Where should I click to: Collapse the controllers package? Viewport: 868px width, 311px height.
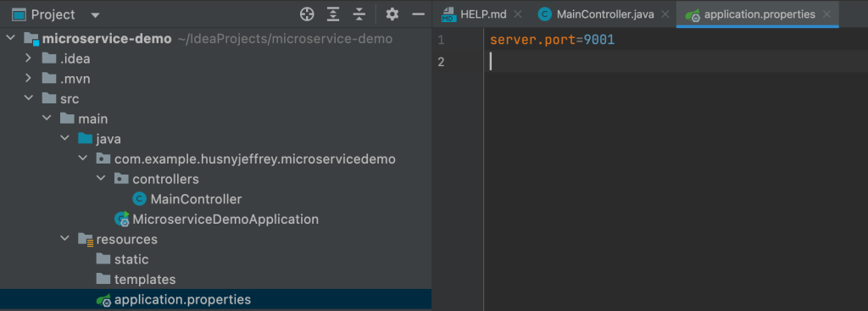pos(101,179)
